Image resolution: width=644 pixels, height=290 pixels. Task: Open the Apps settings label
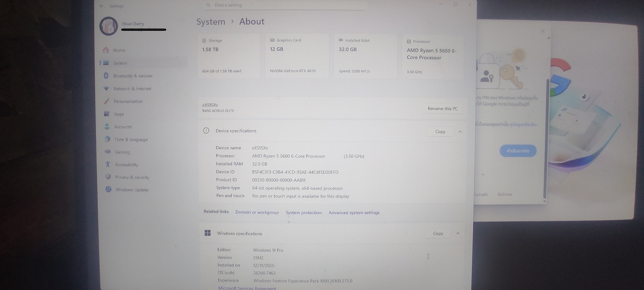(119, 114)
